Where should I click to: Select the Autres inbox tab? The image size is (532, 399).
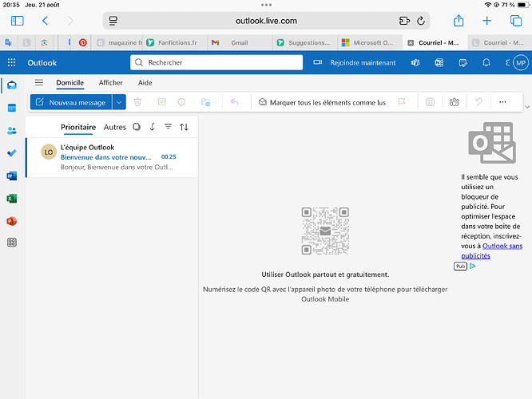tap(115, 127)
